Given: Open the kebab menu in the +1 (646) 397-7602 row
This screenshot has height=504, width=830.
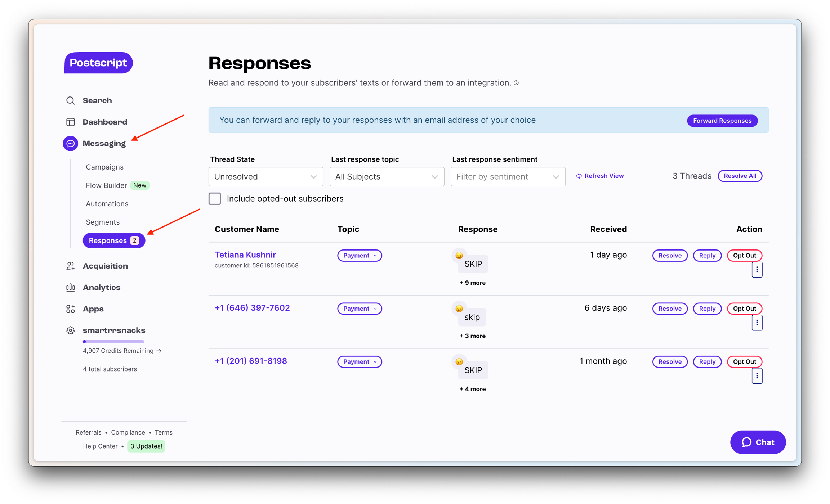Looking at the screenshot, I should click(x=757, y=323).
